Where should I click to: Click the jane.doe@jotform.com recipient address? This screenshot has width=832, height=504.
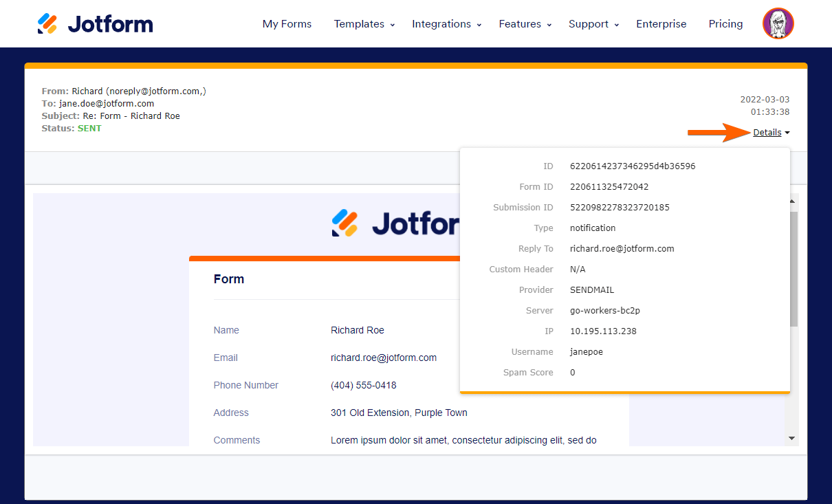pyautogui.click(x=107, y=104)
